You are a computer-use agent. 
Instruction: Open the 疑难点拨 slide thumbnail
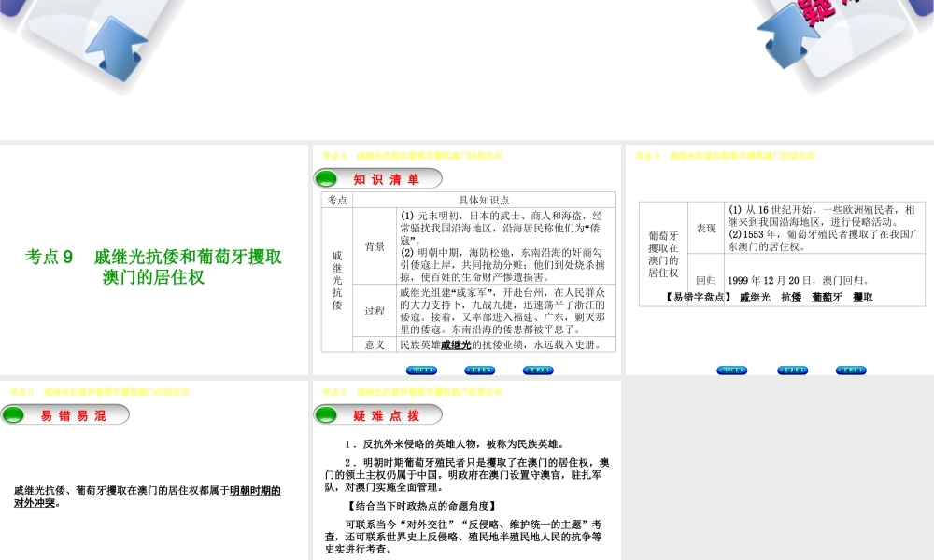pos(467,470)
